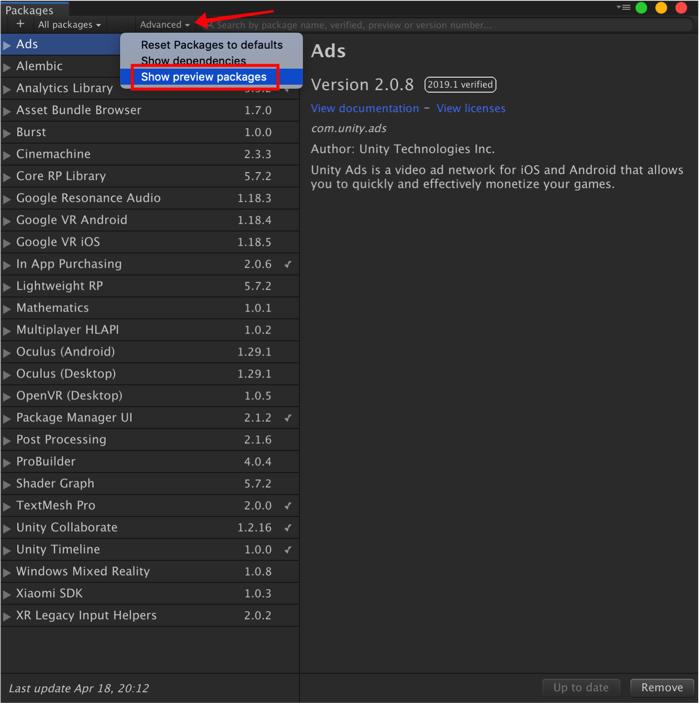Screen dimensions: 699x703
Task: Choose Reset Packages to defaults
Action: tap(212, 45)
